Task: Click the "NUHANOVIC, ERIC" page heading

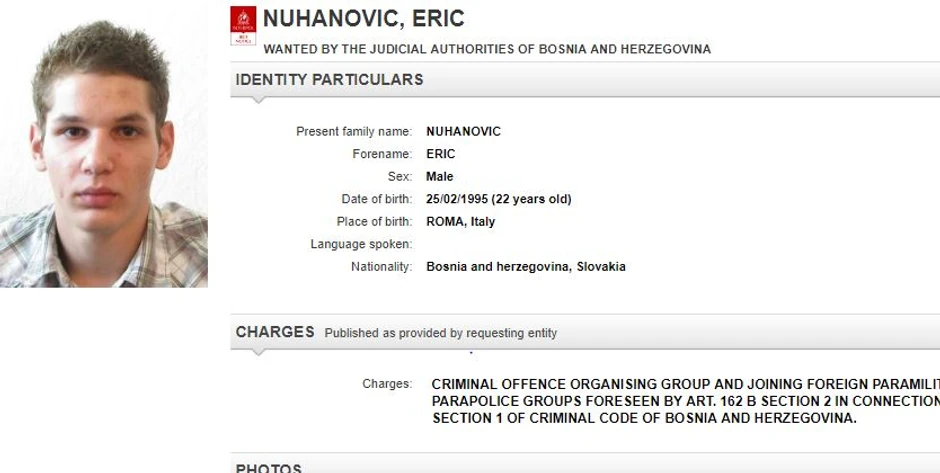Action: (364, 19)
